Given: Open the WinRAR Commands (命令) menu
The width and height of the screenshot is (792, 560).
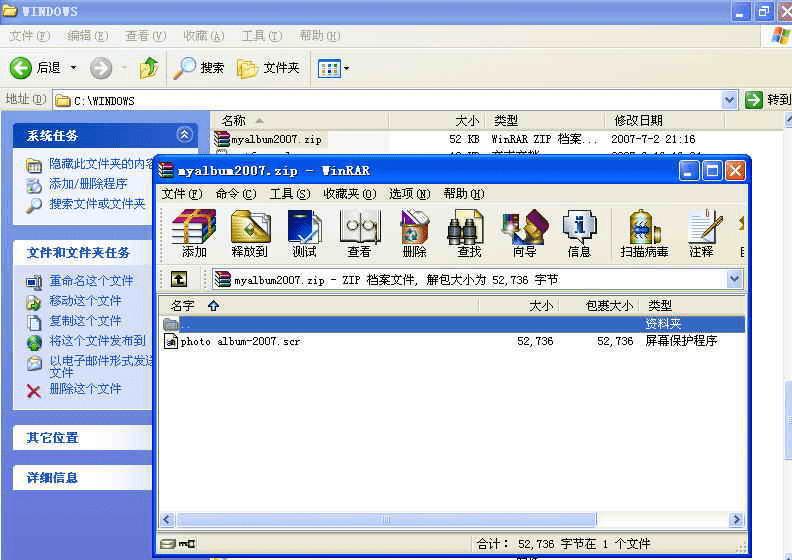Looking at the screenshot, I should click(x=236, y=194).
